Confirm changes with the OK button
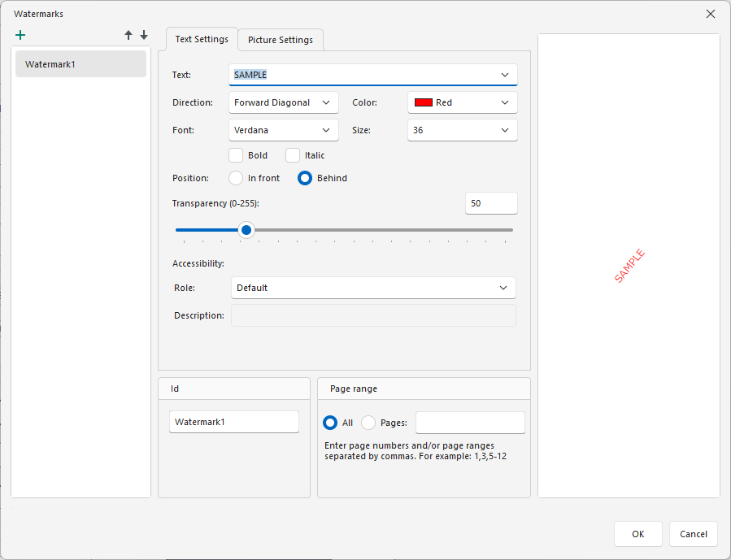Image resolution: width=731 pixels, height=560 pixels. [x=637, y=534]
